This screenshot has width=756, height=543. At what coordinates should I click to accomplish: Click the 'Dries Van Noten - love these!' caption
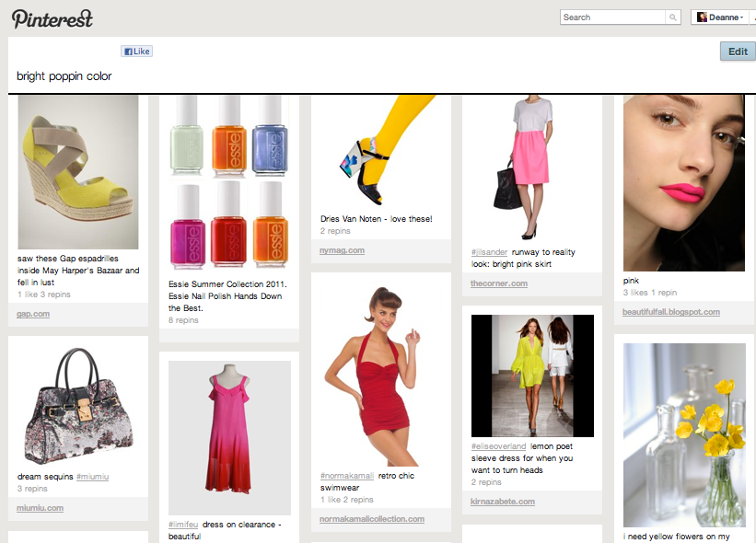click(x=376, y=219)
